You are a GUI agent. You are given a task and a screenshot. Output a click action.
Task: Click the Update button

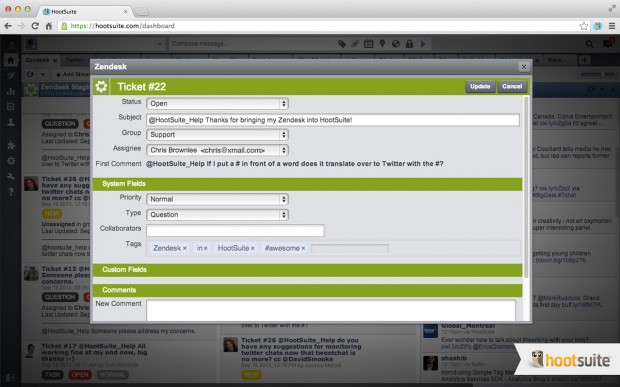click(x=480, y=87)
